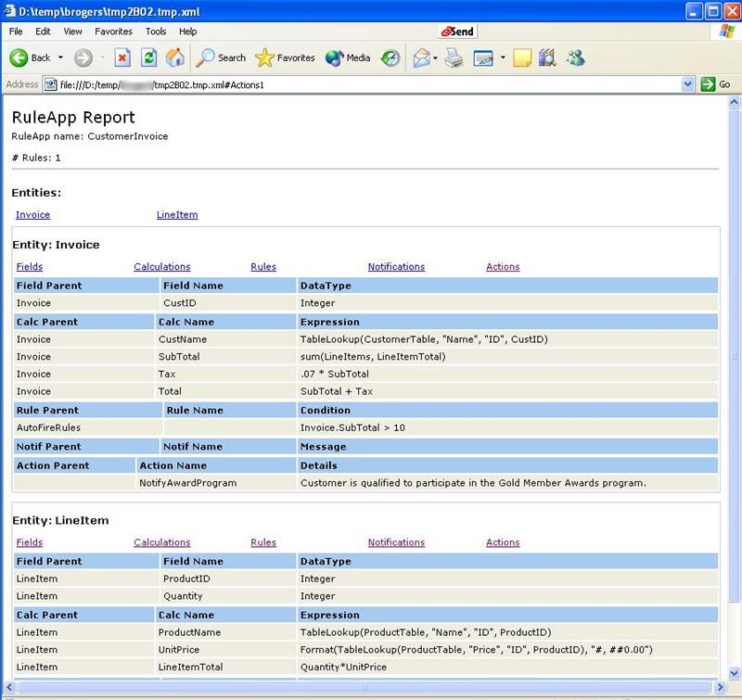This screenshot has height=700, width=742.
Task: Click the address bar URL field
Action: click(x=371, y=84)
